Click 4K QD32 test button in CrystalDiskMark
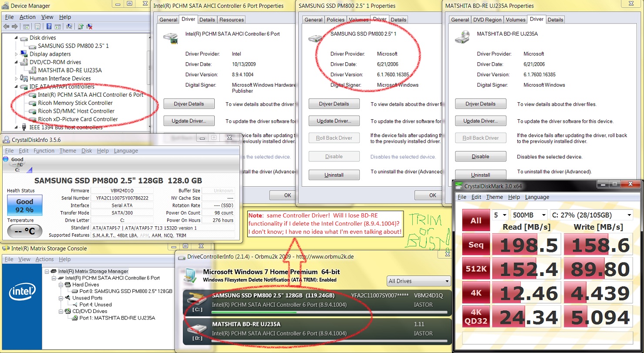This screenshot has height=353, width=644. coord(475,316)
